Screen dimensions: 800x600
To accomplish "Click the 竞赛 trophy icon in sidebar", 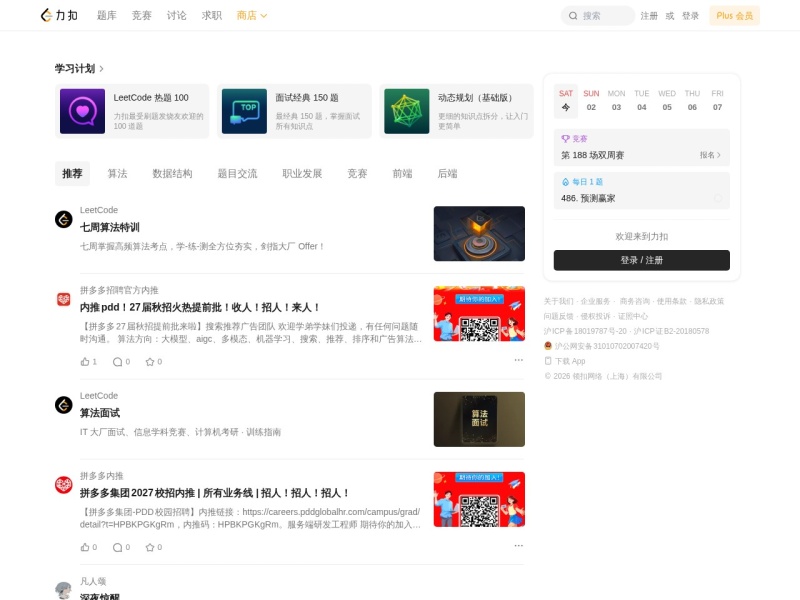I will [x=565, y=139].
